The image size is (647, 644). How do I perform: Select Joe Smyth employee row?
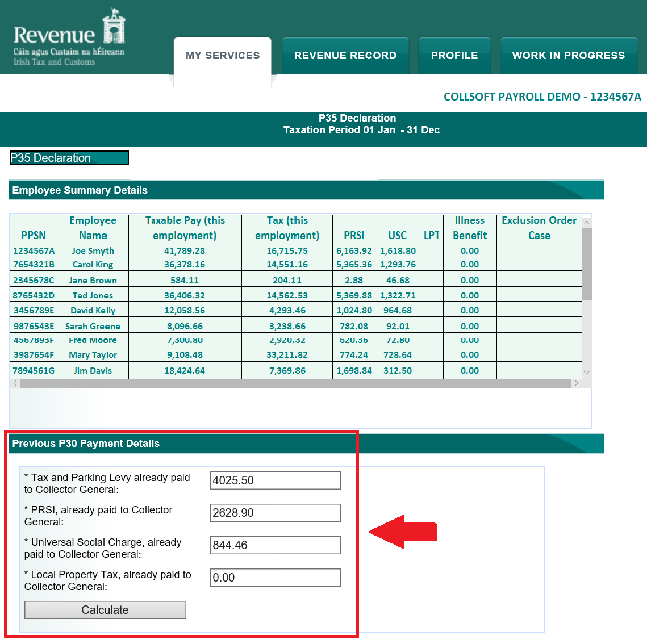[x=93, y=251]
